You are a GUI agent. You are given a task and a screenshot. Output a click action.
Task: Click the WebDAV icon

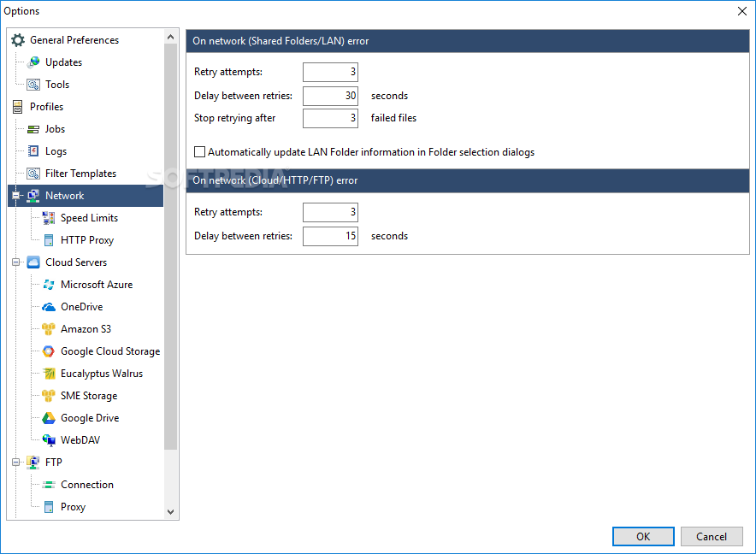point(49,440)
